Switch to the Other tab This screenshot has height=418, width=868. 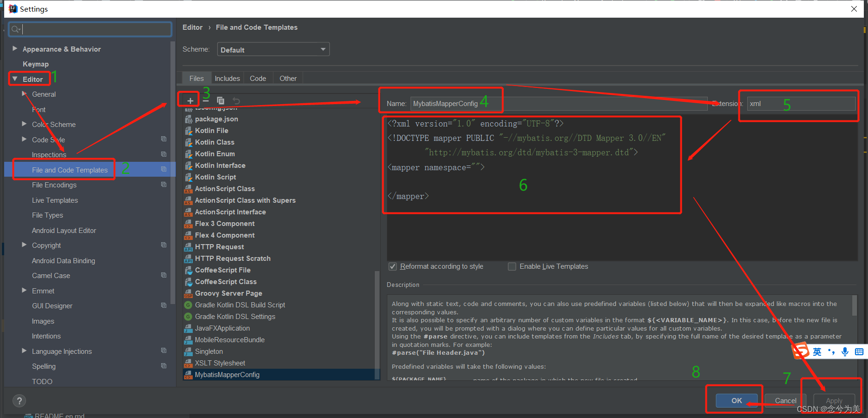click(x=288, y=78)
